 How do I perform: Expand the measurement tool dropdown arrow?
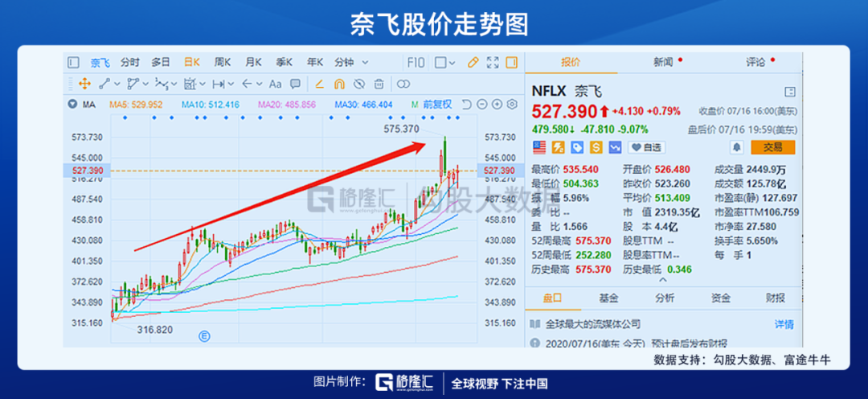203,84
